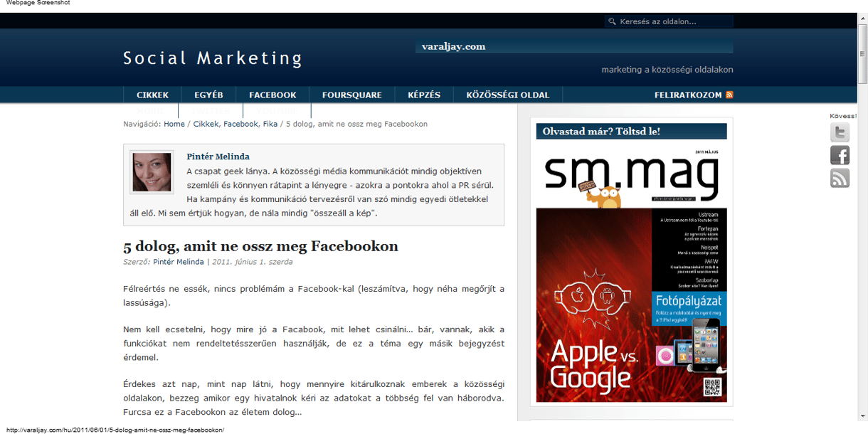Click the 'Olvastad már? Töltsd le!' heading
The height and width of the screenshot is (434, 868).
[x=601, y=132]
